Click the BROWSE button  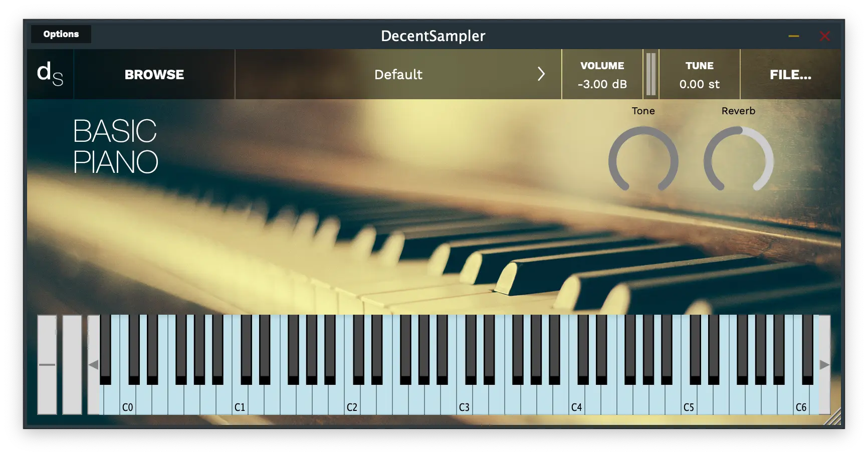point(154,75)
